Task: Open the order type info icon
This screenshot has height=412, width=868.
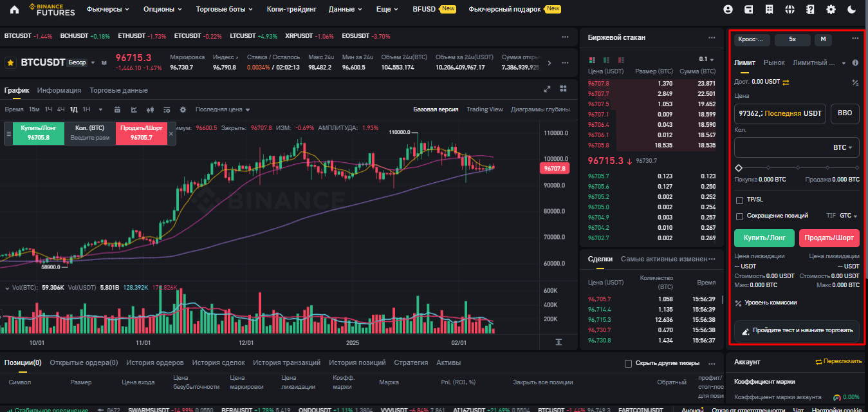Action: point(855,63)
